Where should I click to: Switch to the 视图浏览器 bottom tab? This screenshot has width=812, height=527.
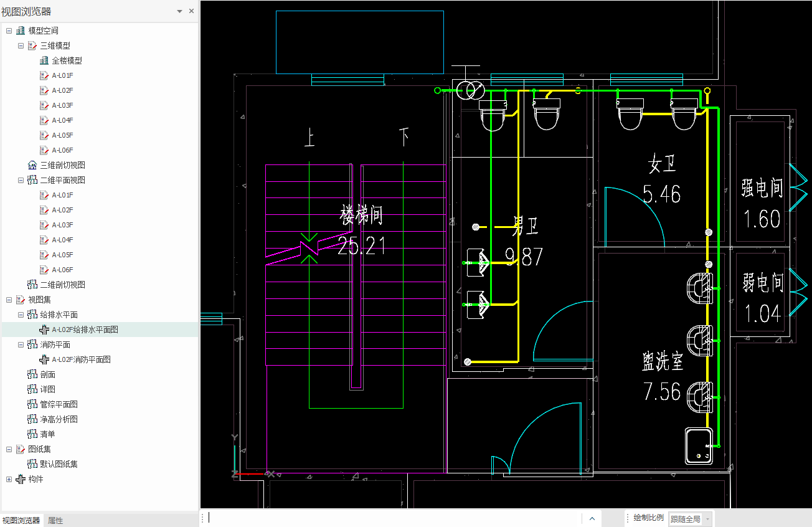(x=21, y=520)
